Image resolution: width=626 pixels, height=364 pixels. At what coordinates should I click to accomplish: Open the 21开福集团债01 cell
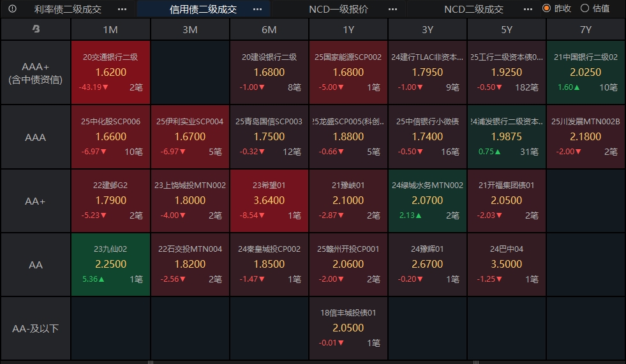[x=506, y=201]
